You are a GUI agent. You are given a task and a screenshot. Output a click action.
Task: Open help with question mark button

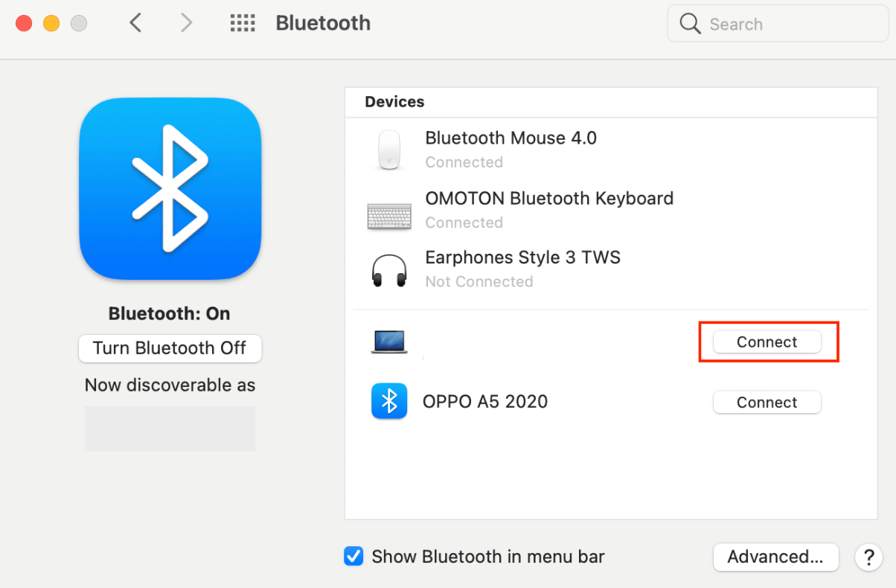point(868,557)
